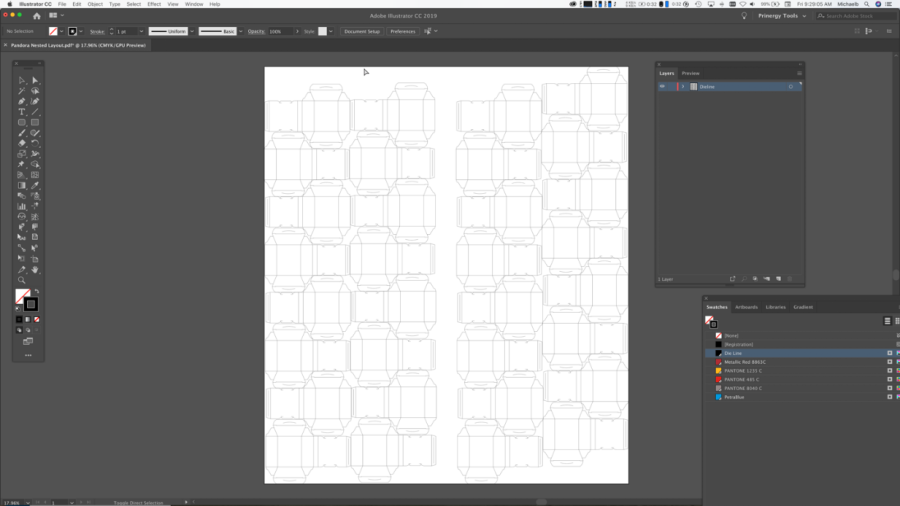The width and height of the screenshot is (900, 506).
Task: Click the Document Setup button
Action: pyautogui.click(x=361, y=31)
